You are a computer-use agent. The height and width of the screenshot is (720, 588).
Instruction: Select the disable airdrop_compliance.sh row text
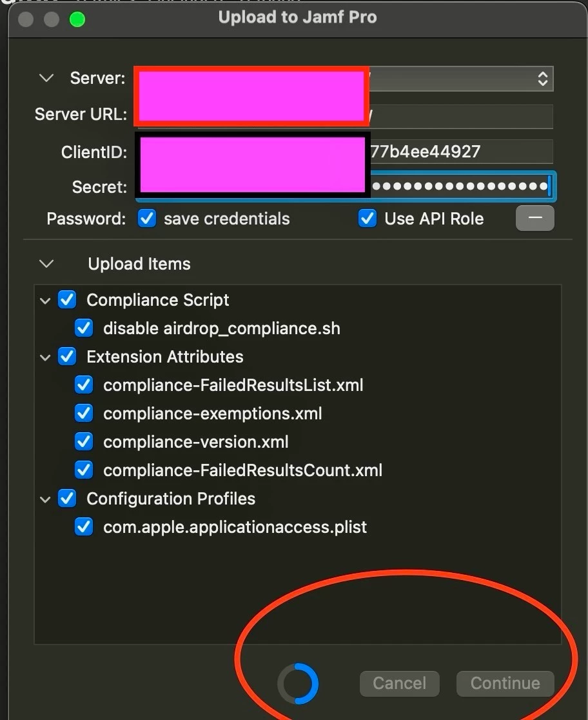pyautogui.click(x=222, y=329)
